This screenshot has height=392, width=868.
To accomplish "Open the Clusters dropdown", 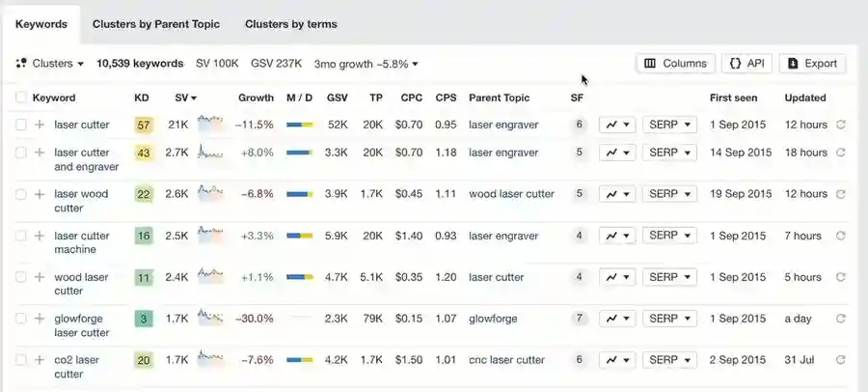I will pyautogui.click(x=50, y=63).
